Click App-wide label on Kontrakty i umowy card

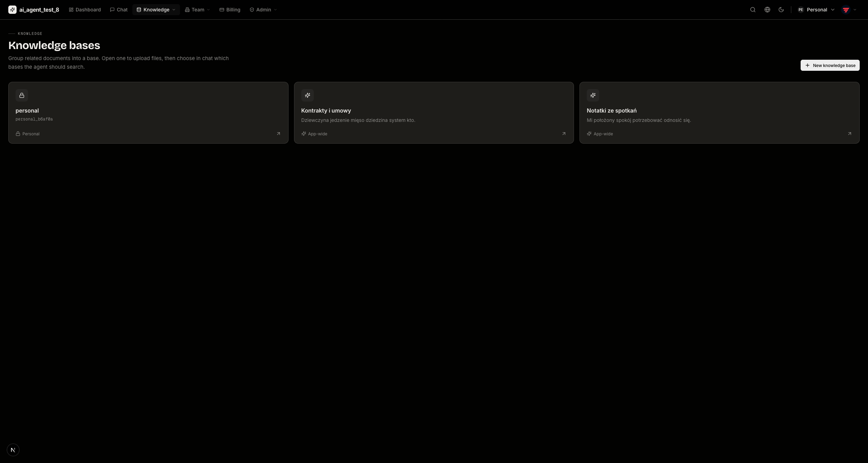(x=318, y=134)
